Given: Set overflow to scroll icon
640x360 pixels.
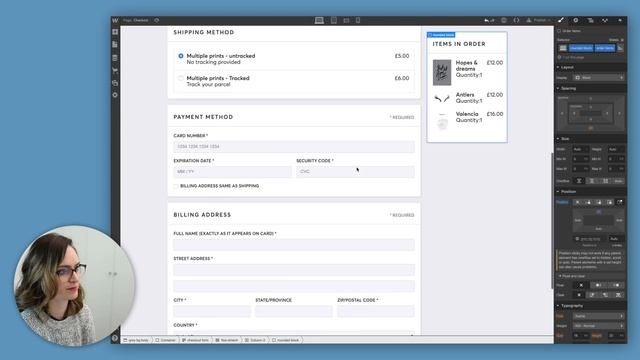Looking at the screenshot, I should pyautogui.click(x=605, y=181).
